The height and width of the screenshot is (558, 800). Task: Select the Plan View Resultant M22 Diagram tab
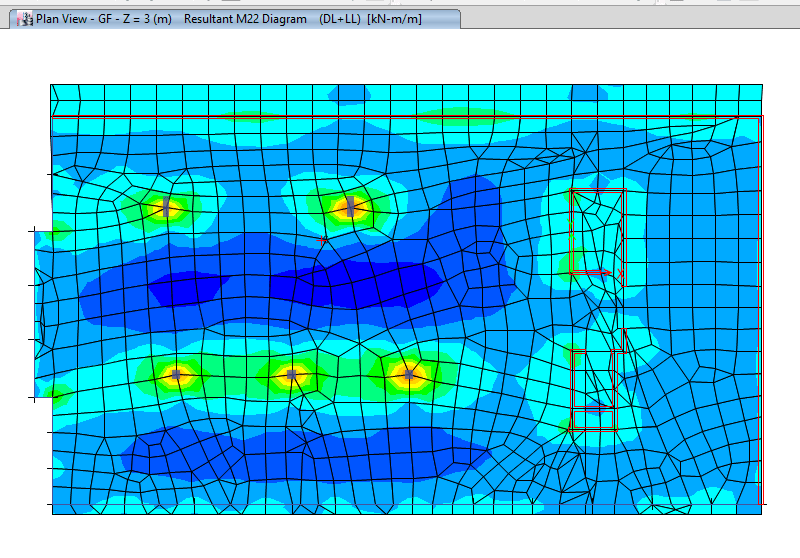coord(235,19)
